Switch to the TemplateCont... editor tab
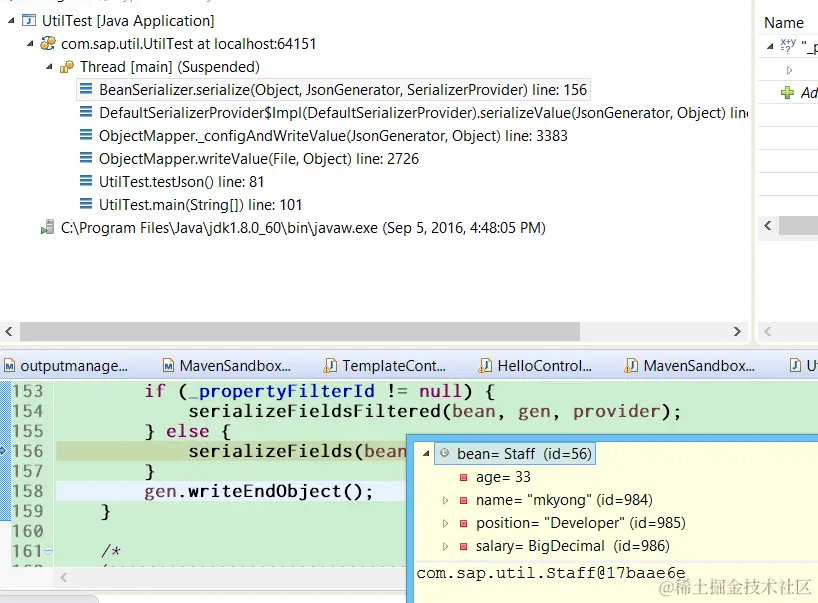 coord(385,366)
